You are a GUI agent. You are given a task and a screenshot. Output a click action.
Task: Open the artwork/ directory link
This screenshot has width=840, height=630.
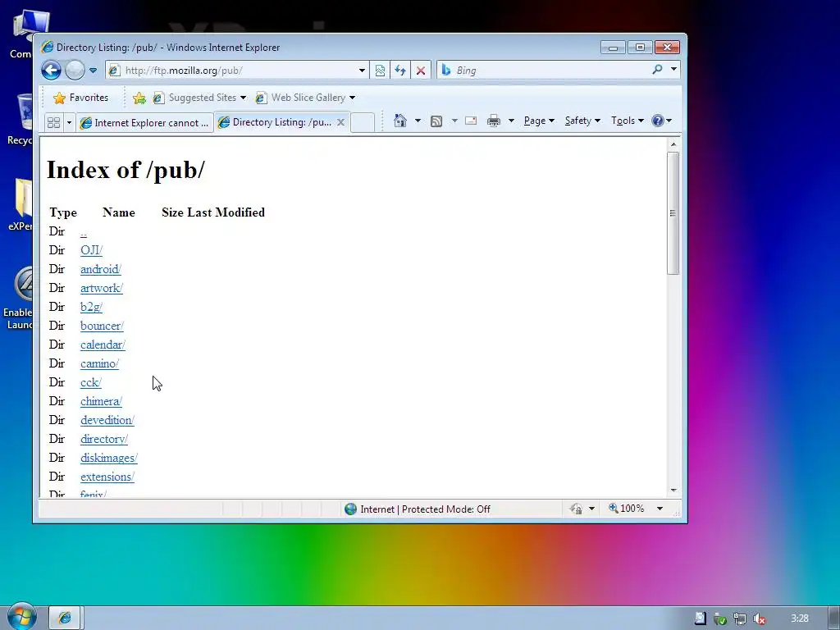pyautogui.click(x=102, y=288)
